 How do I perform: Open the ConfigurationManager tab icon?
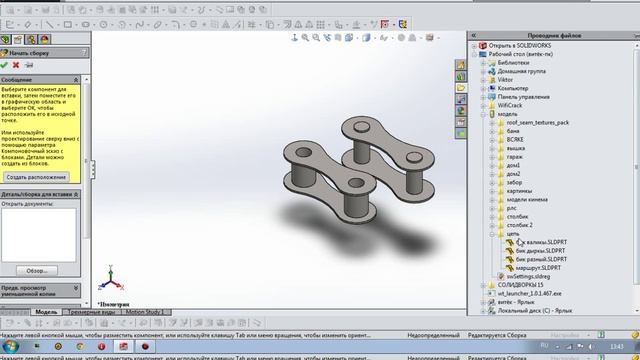[31, 39]
